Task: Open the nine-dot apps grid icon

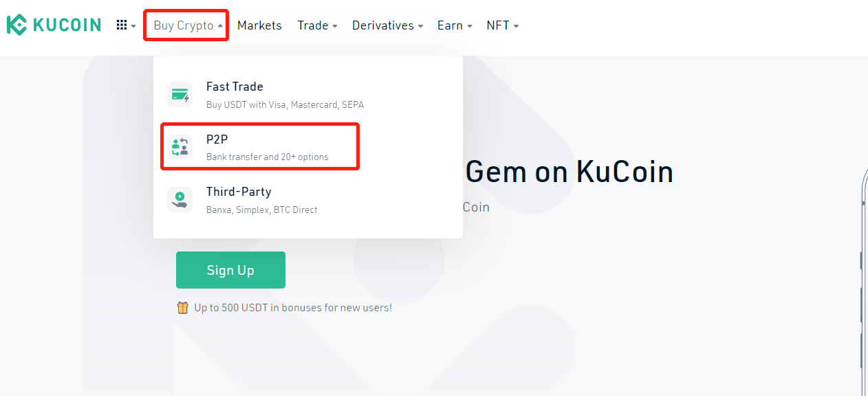Action: (x=122, y=25)
